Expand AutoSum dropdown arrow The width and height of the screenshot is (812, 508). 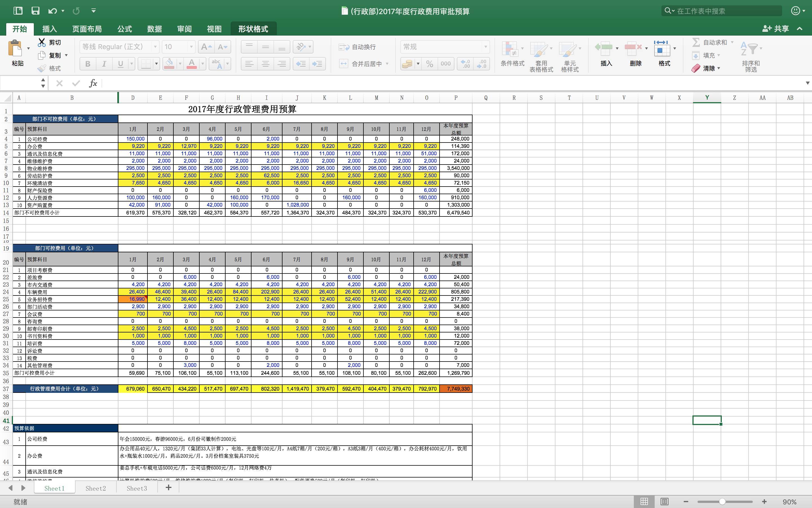point(732,42)
